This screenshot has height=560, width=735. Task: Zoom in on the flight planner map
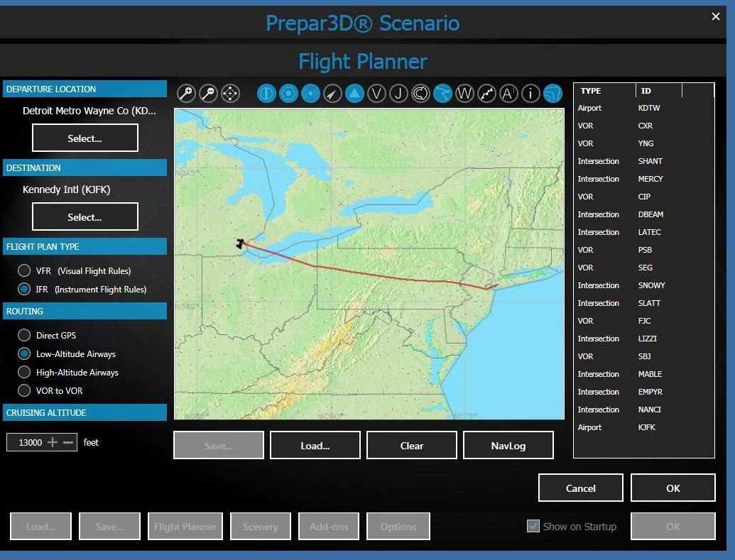186,94
